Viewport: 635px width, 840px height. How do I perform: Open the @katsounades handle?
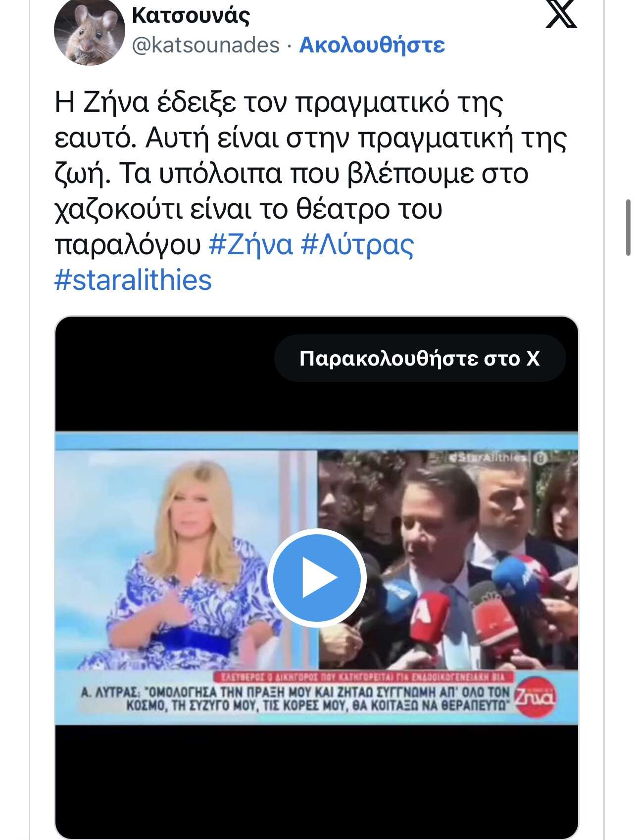click(x=206, y=45)
